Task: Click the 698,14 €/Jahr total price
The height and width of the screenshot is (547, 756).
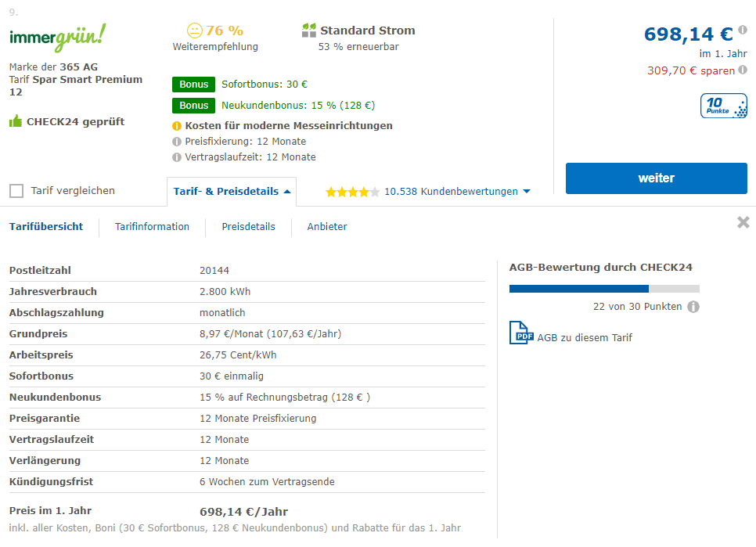Action: click(x=243, y=512)
